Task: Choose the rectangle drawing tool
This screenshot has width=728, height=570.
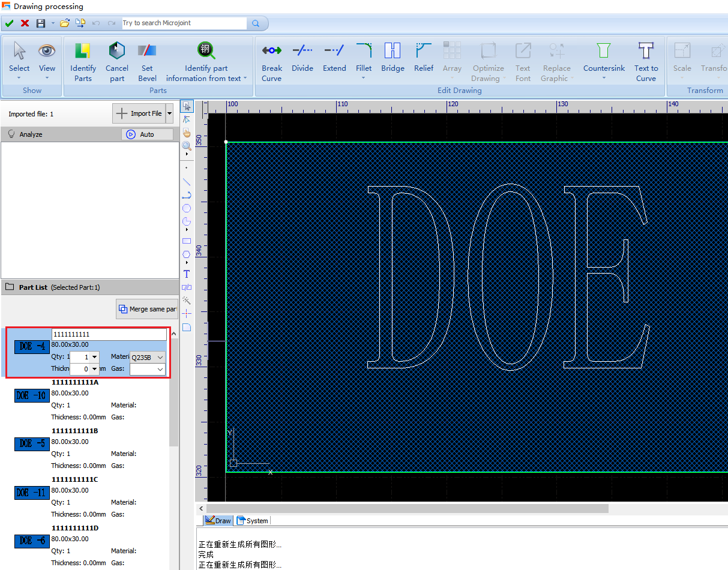Action: (187, 241)
